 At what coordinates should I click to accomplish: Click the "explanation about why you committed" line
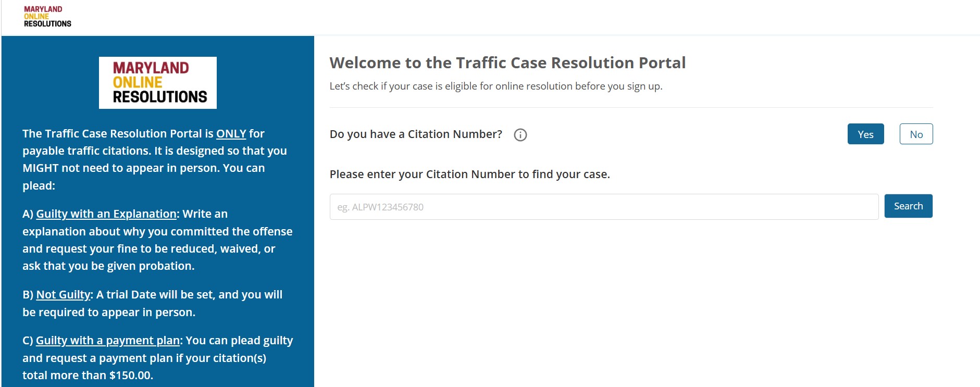pyautogui.click(x=157, y=232)
